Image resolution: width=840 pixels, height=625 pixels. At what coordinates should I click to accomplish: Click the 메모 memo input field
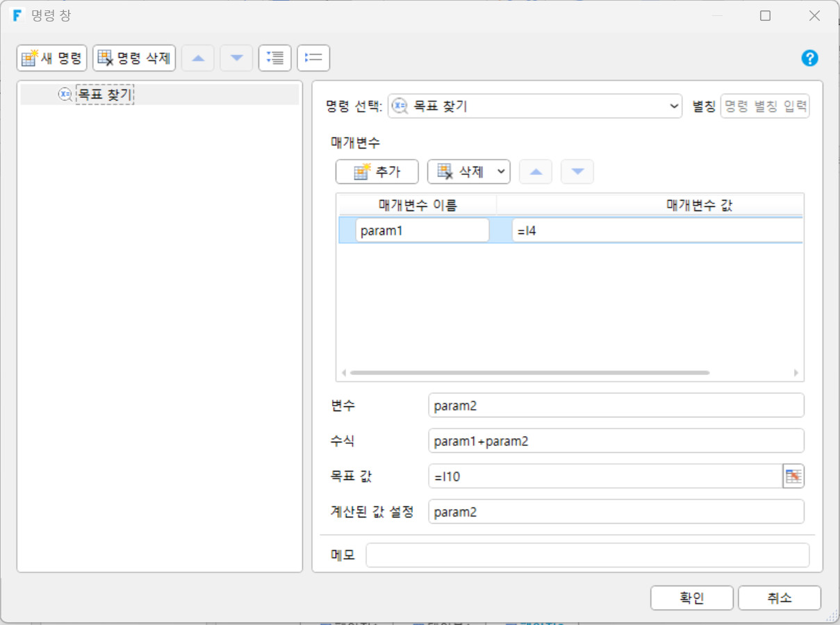tap(588, 556)
